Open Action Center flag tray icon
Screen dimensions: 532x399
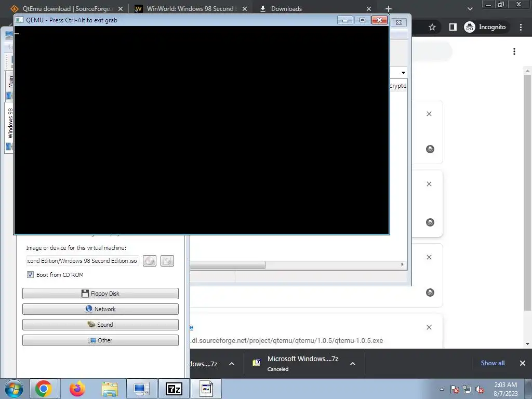[x=455, y=389]
